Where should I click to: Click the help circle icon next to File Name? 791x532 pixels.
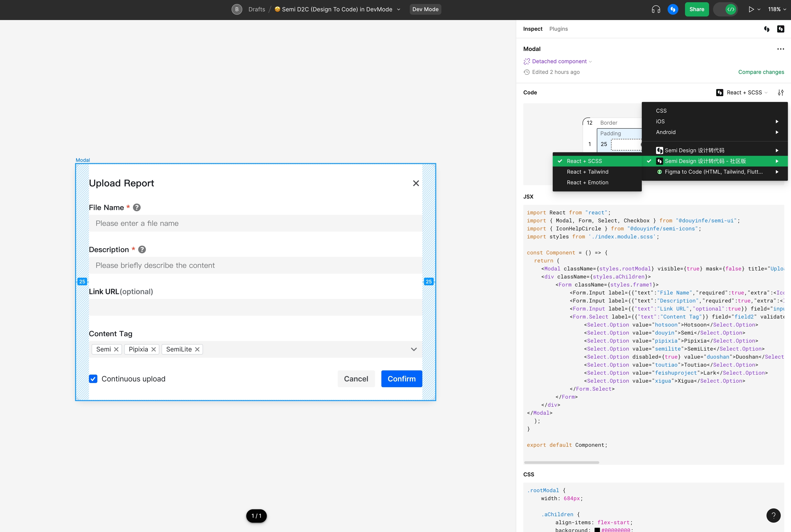pos(137,207)
